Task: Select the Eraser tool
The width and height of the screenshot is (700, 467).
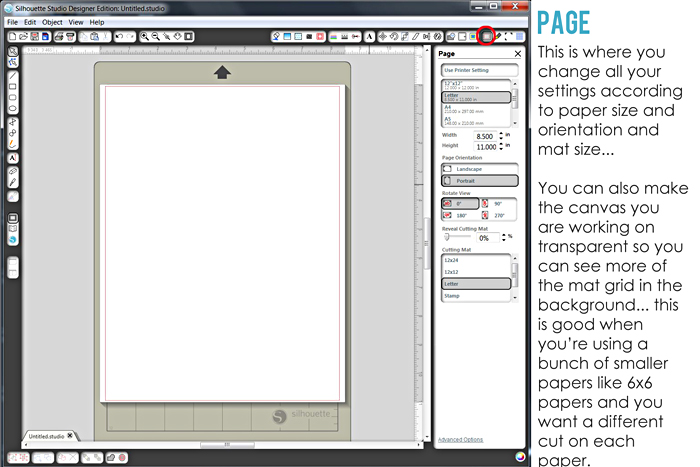Action: (x=13, y=171)
